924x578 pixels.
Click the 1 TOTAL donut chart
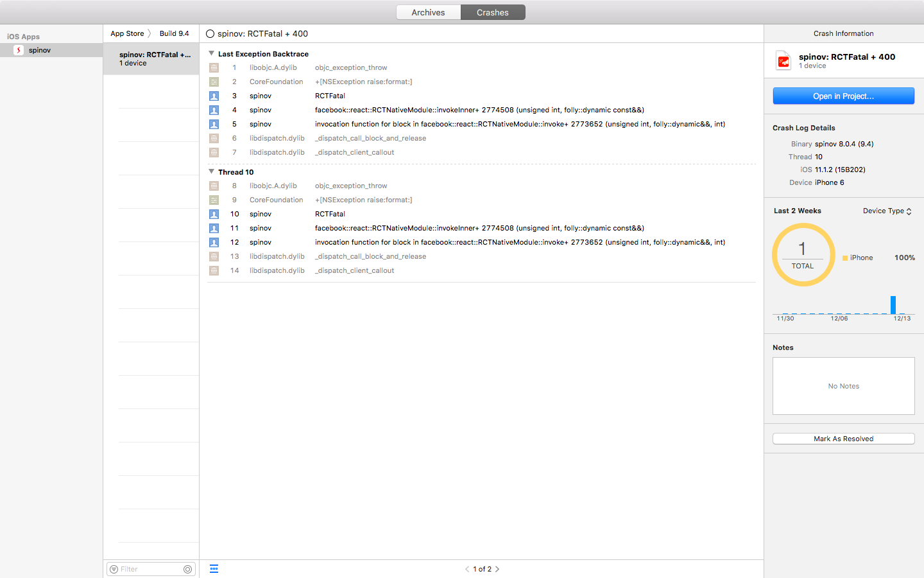(x=803, y=255)
